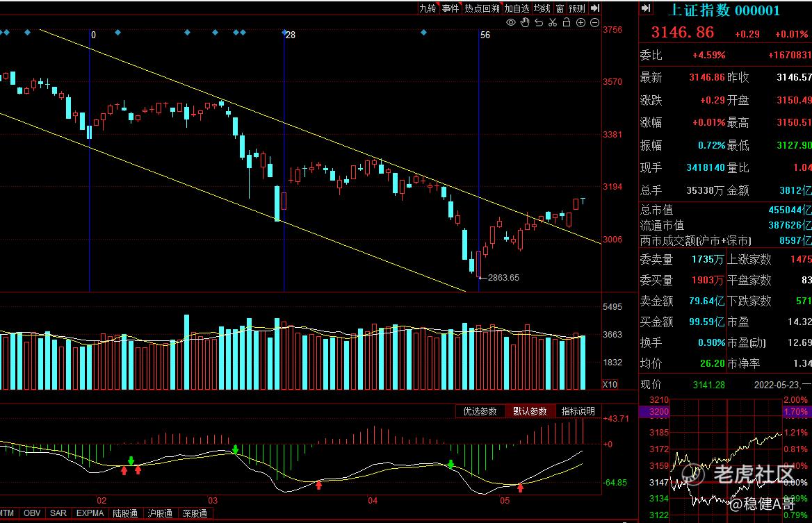Click the X10 volume scale label

coord(610,384)
